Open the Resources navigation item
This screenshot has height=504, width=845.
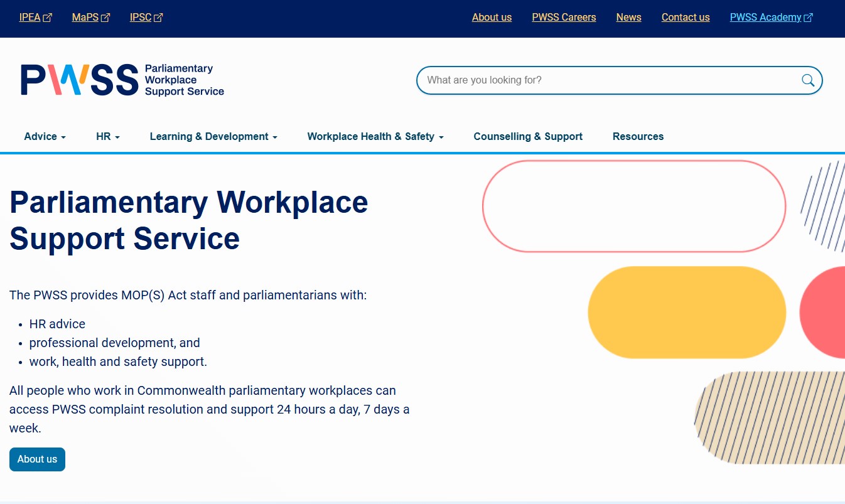pyautogui.click(x=638, y=136)
